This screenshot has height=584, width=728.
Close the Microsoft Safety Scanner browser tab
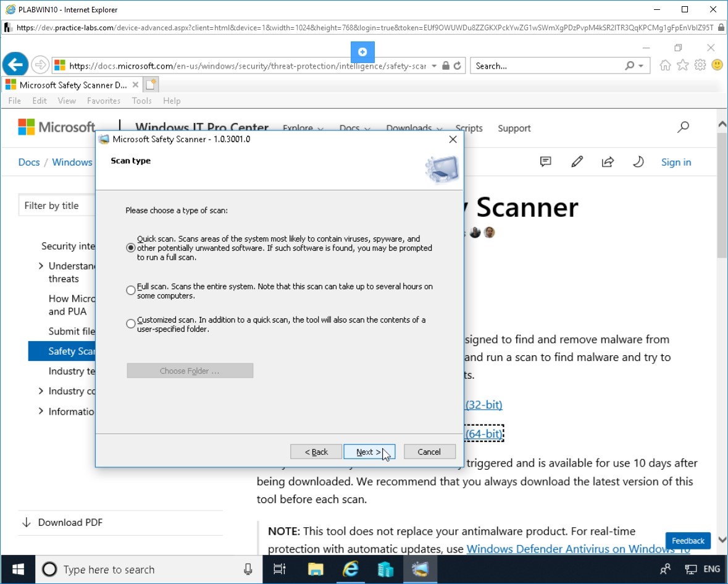tap(135, 85)
